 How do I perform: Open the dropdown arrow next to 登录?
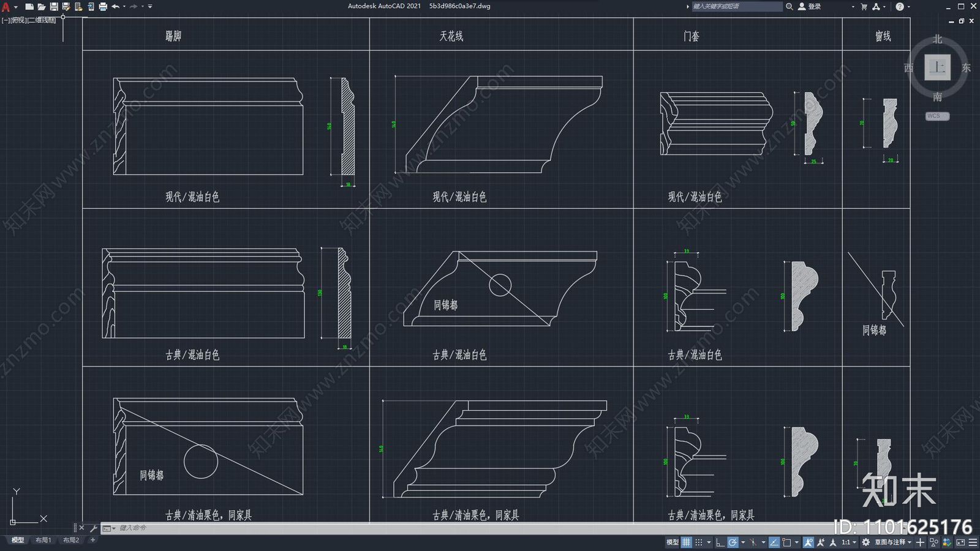pos(853,7)
